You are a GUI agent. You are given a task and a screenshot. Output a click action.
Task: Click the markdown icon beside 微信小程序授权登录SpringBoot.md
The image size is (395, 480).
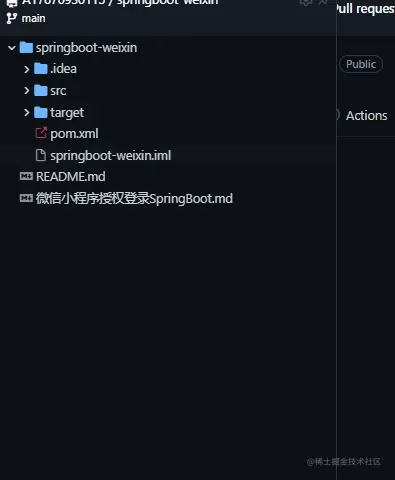(26, 198)
